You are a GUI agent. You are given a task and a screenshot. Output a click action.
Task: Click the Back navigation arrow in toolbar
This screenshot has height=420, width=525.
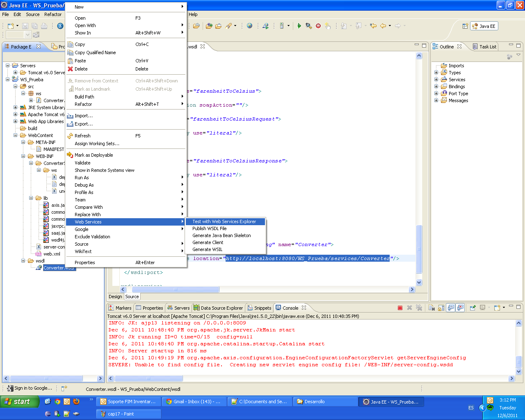click(x=383, y=26)
